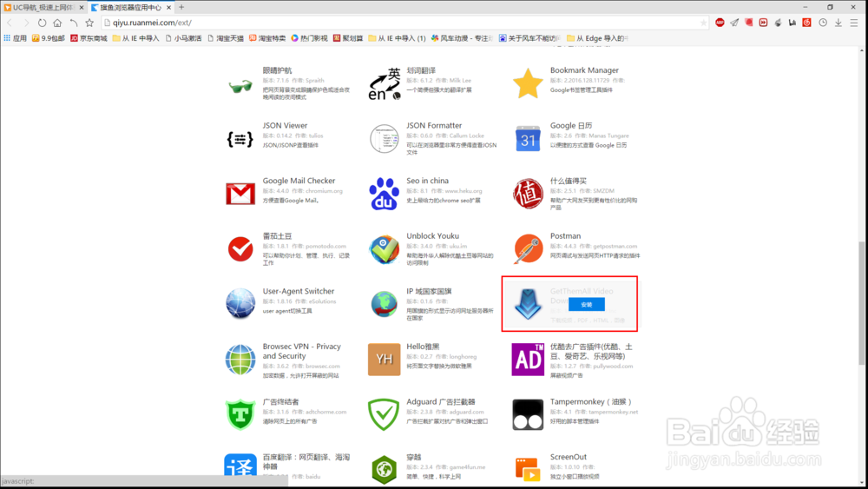Click the orange Postman icon
This screenshot has height=489, width=868.
[528, 249]
